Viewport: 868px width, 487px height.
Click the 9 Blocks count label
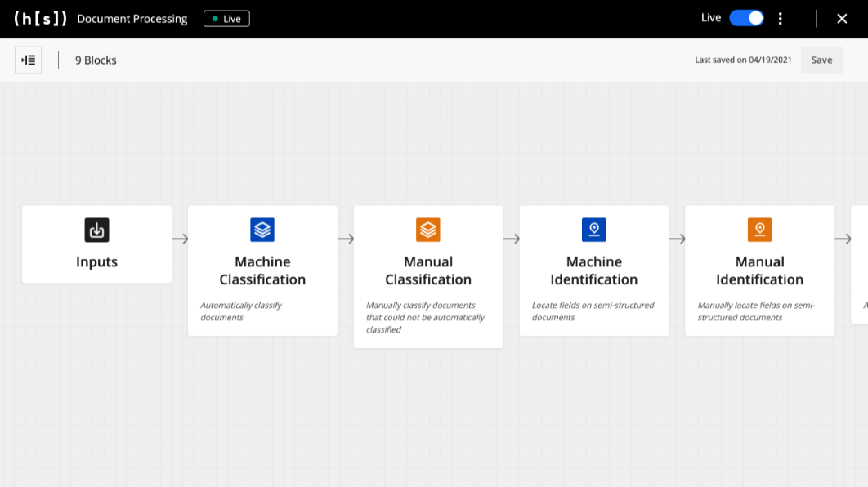(96, 60)
